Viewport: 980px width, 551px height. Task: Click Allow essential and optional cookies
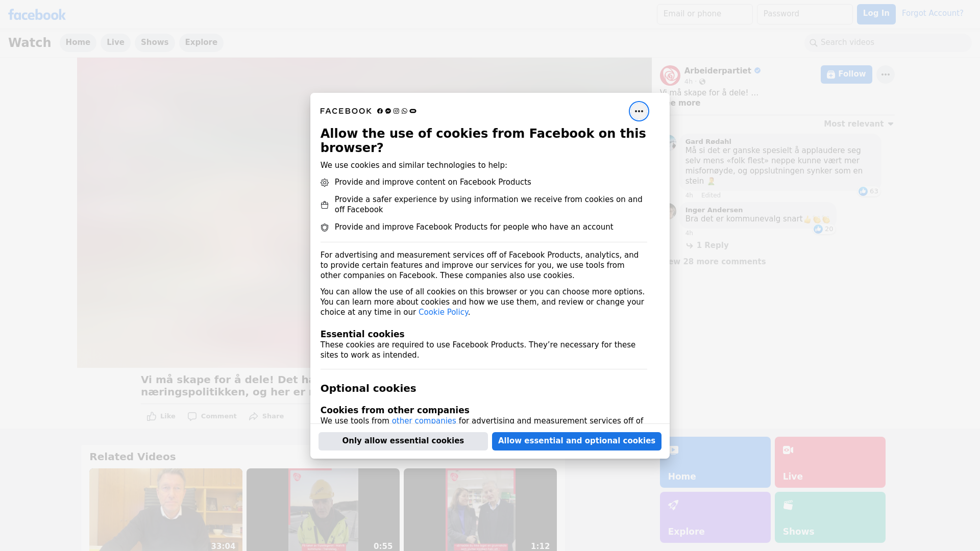577,441
